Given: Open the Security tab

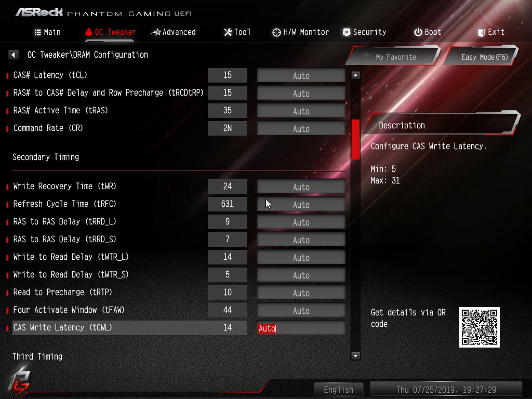Looking at the screenshot, I should pyautogui.click(x=364, y=32).
